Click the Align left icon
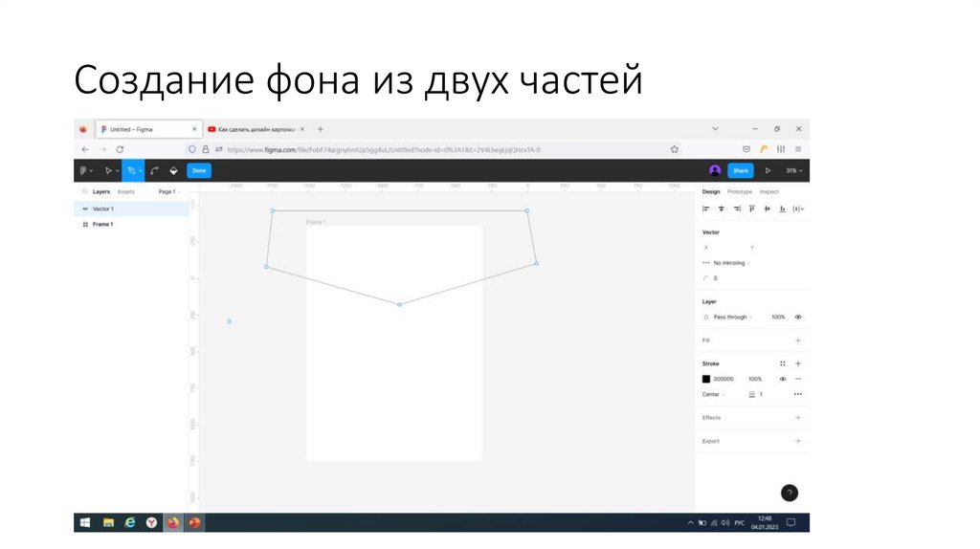The height and width of the screenshot is (549, 980). (705, 209)
